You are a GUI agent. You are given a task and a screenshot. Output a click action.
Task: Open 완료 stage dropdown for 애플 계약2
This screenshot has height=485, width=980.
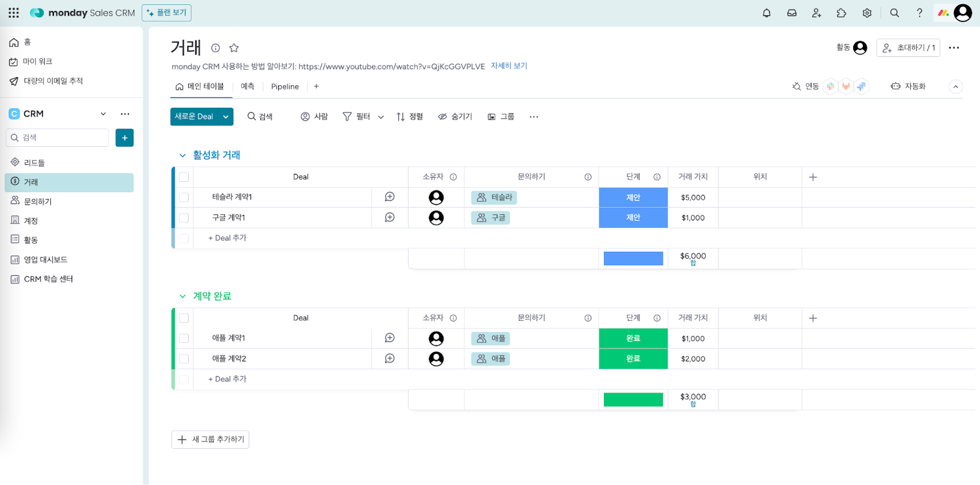[633, 359]
